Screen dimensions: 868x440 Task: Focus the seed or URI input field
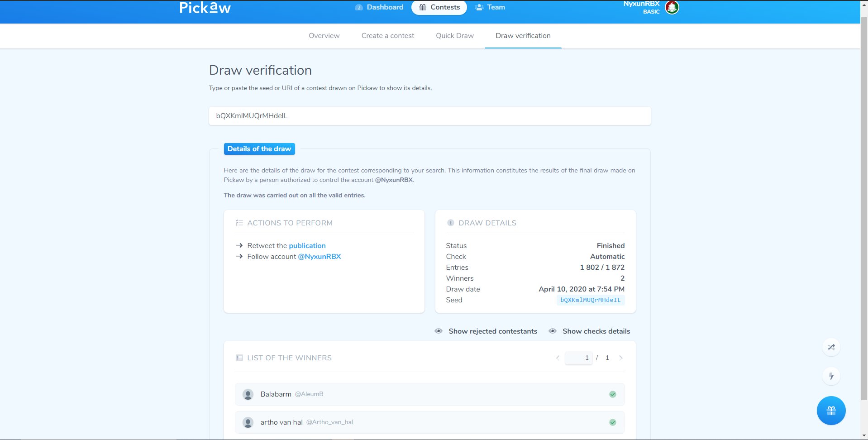[430, 116]
